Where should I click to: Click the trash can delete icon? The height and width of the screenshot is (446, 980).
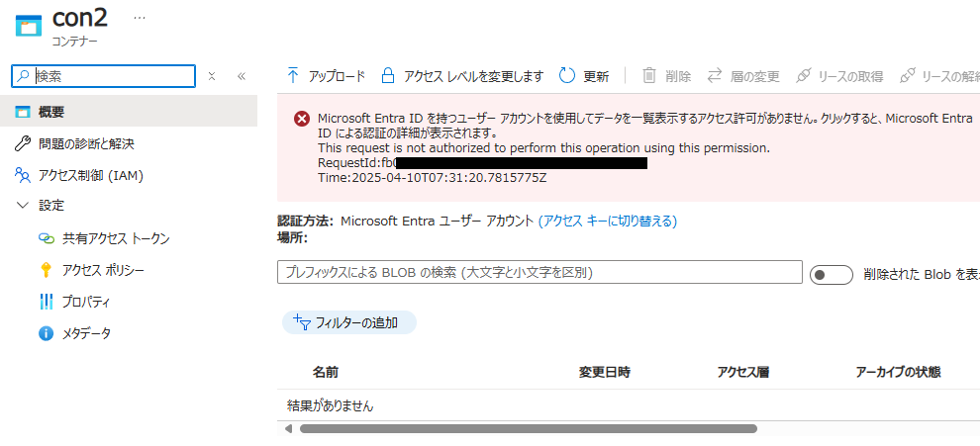tap(649, 76)
